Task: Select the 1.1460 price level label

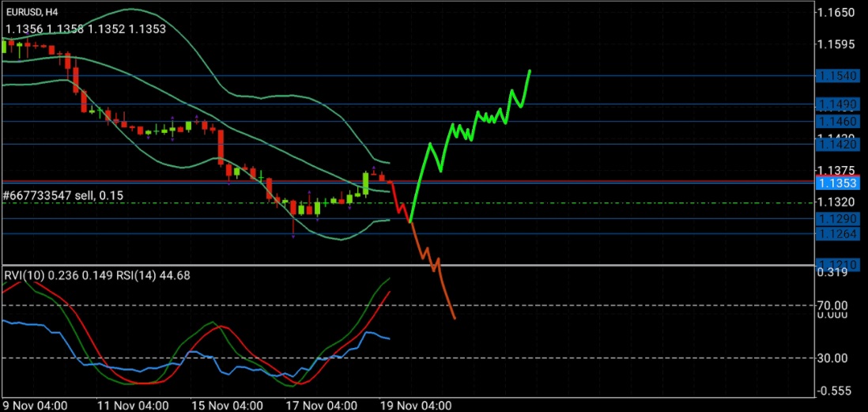Action: point(840,122)
